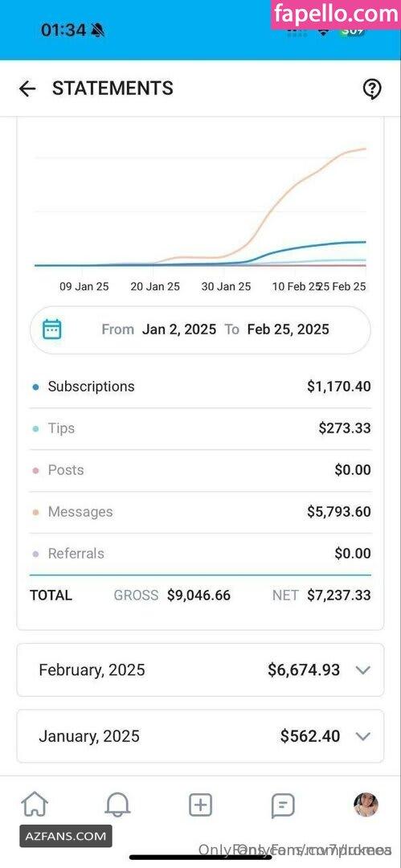The height and width of the screenshot is (868, 401).
Task: Click the chevron next to $6,674.93
Action: click(x=362, y=670)
